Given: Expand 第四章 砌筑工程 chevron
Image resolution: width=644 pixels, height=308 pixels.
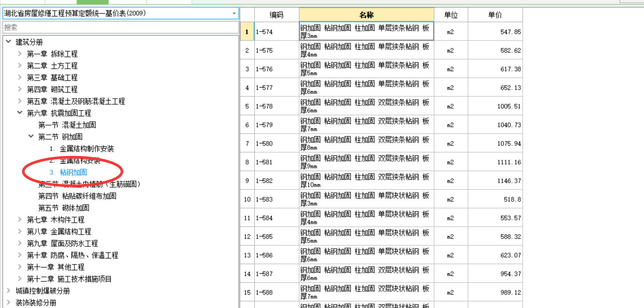Looking at the screenshot, I should point(20,89).
